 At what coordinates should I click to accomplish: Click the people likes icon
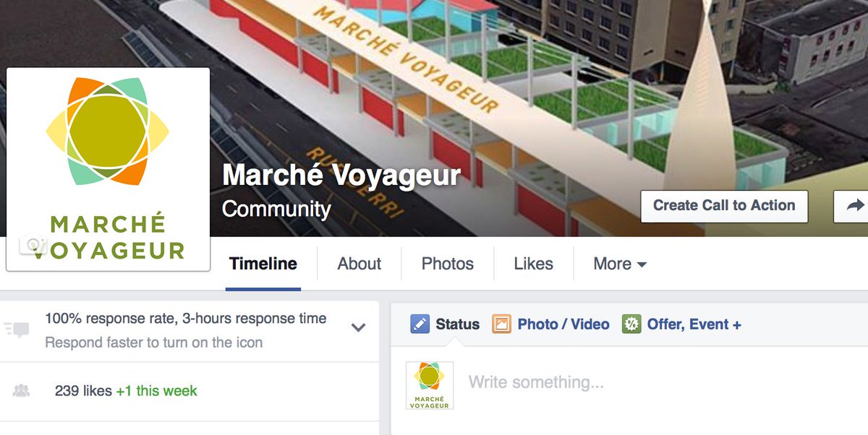pos(21,391)
